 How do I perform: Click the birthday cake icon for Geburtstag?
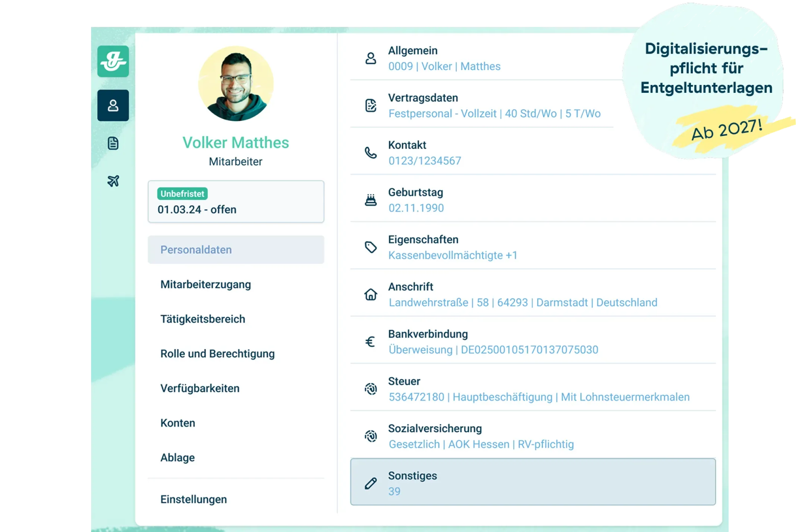pyautogui.click(x=370, y=200)
